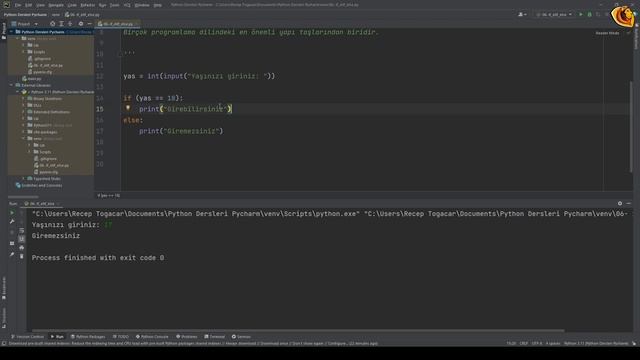Open the Navigate menu
640x360 pixels.
[56, 5]
